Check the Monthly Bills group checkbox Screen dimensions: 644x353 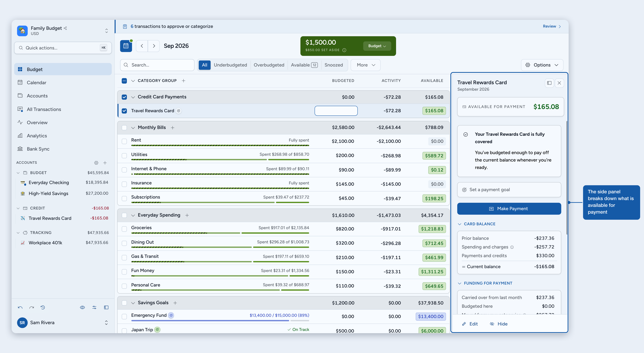124,128
